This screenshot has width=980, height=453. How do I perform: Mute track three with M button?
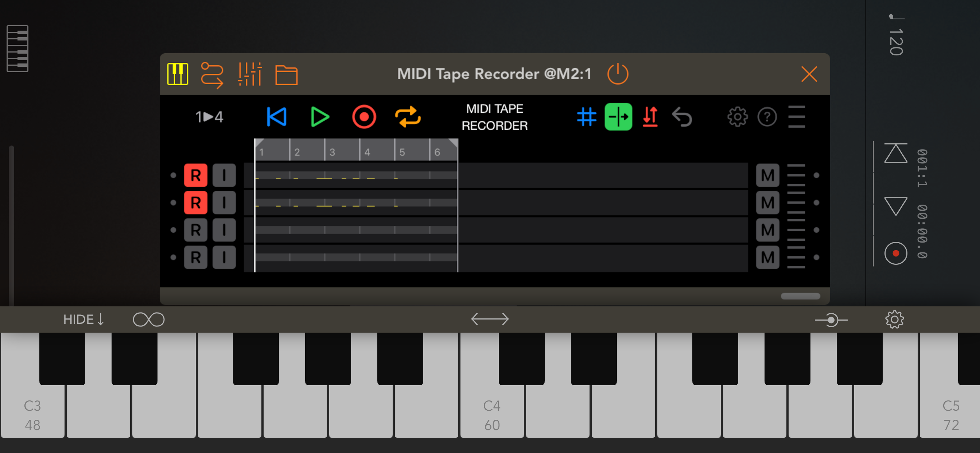(767, 230)
